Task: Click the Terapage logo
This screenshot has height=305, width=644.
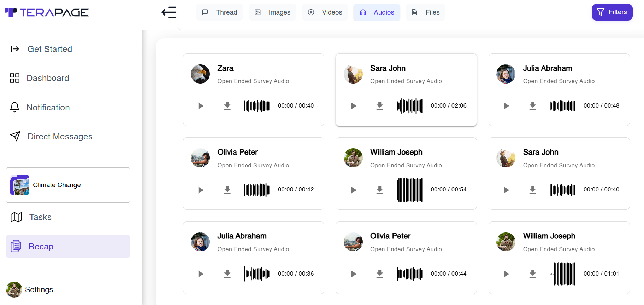Action: (x=47, y=12)
